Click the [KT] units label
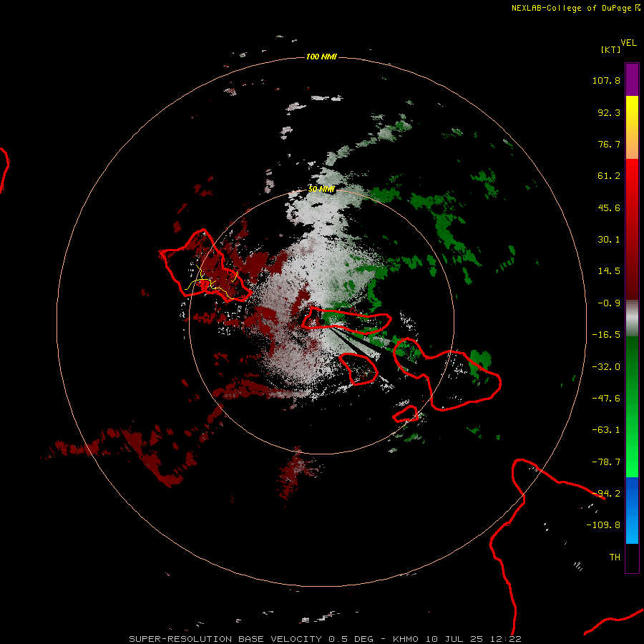The height and width of the screenshot is (644, 644). (x=610, y=49)
